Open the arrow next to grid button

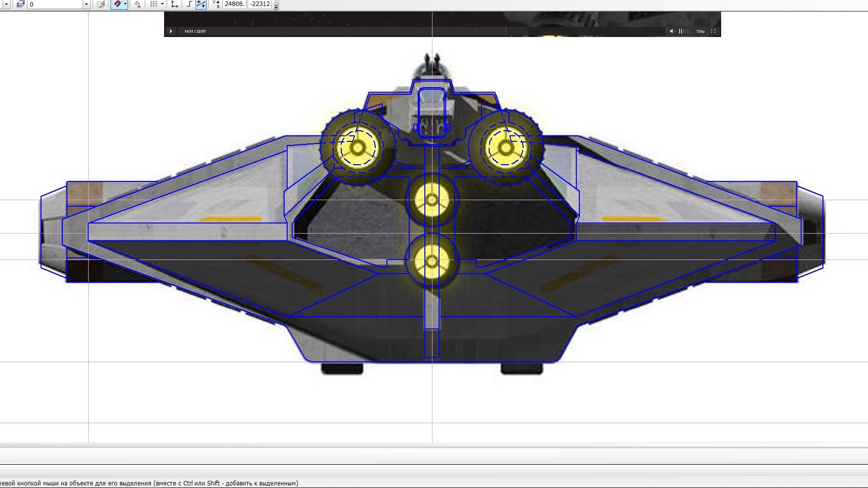coord(162,4)
